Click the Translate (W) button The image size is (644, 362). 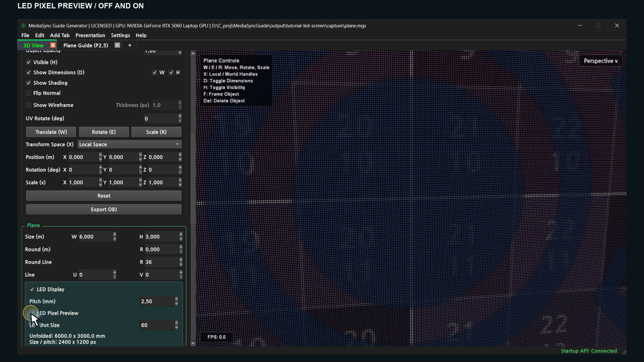click(51, 132)
